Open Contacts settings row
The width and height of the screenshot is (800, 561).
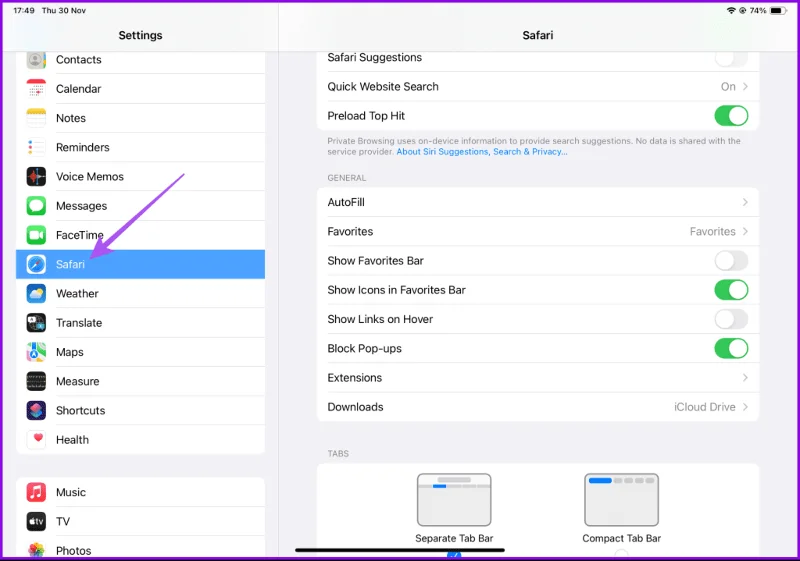point(140,60)
